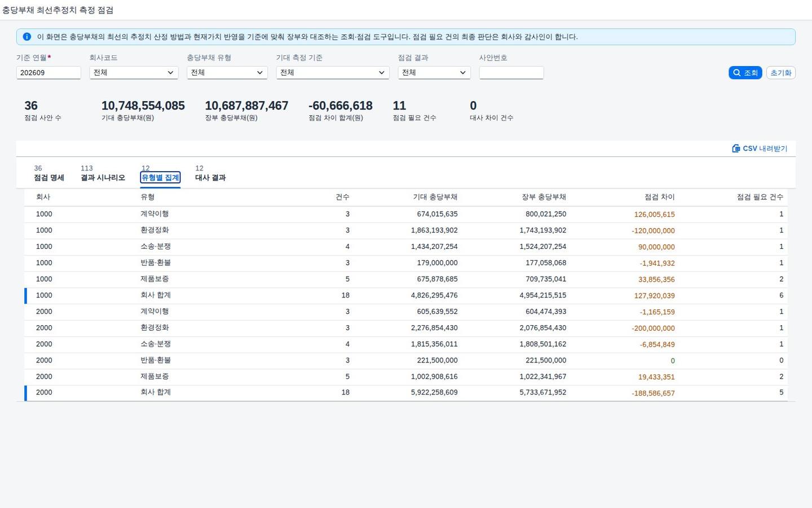Click the total difference -188,586,657
The height and width of the screenshot is (508, 812).
653,393
